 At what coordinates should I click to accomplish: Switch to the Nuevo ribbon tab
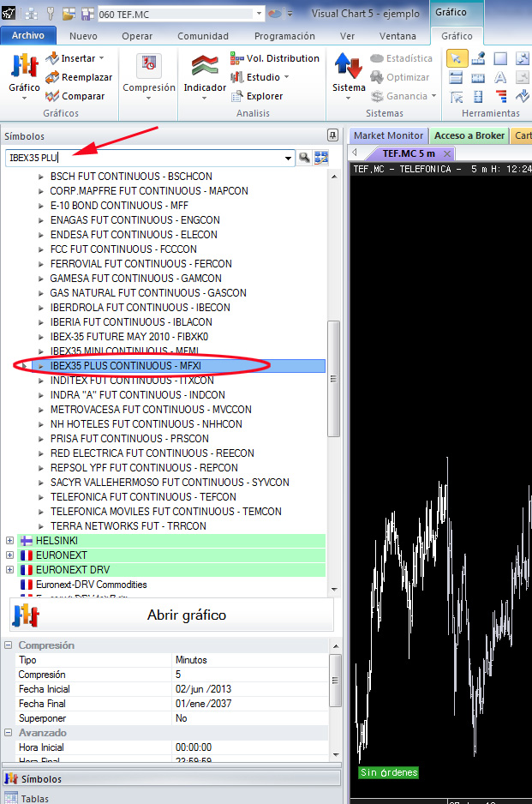coord(83,36)
